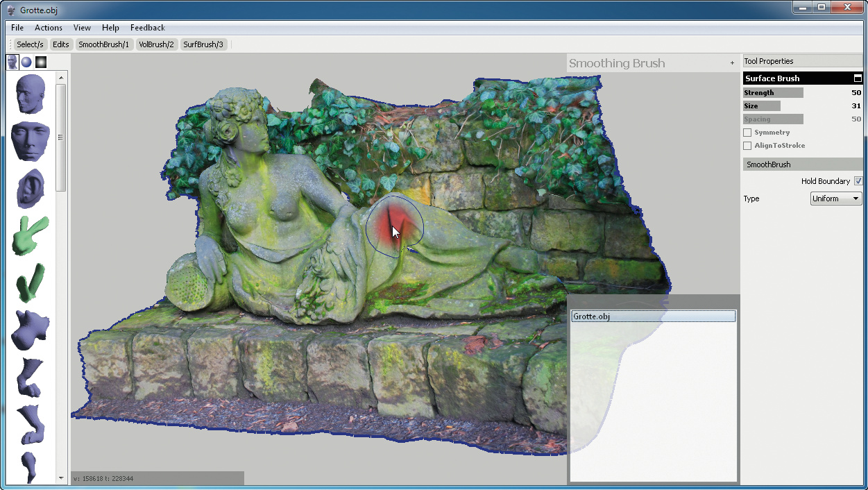868x490 pixels.
Task: Tick the AlignToStroke checkbox
Action: point(747,146)
